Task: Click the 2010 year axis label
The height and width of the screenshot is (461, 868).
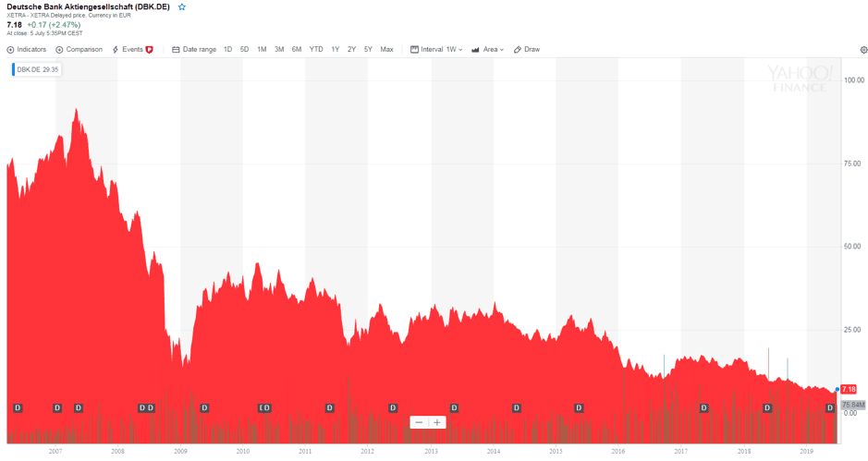Action: (242, 451)
